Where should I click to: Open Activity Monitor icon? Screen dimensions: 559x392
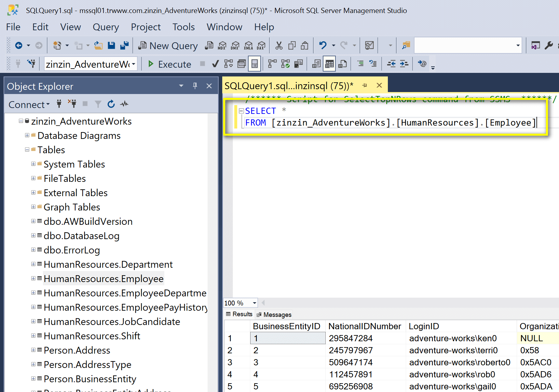point(369,46)
